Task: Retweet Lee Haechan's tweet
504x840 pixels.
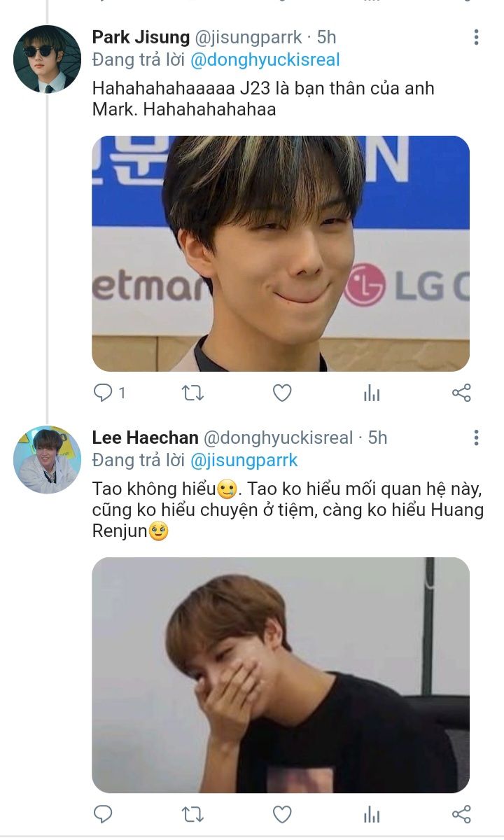Action: 192,814
